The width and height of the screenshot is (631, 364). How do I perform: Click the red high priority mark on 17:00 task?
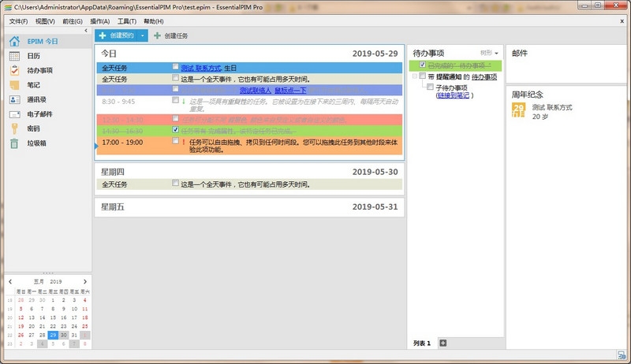coord(184,143)
